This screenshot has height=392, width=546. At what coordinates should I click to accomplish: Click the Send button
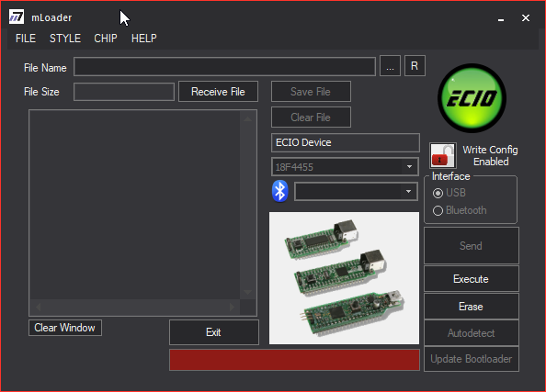472,245
